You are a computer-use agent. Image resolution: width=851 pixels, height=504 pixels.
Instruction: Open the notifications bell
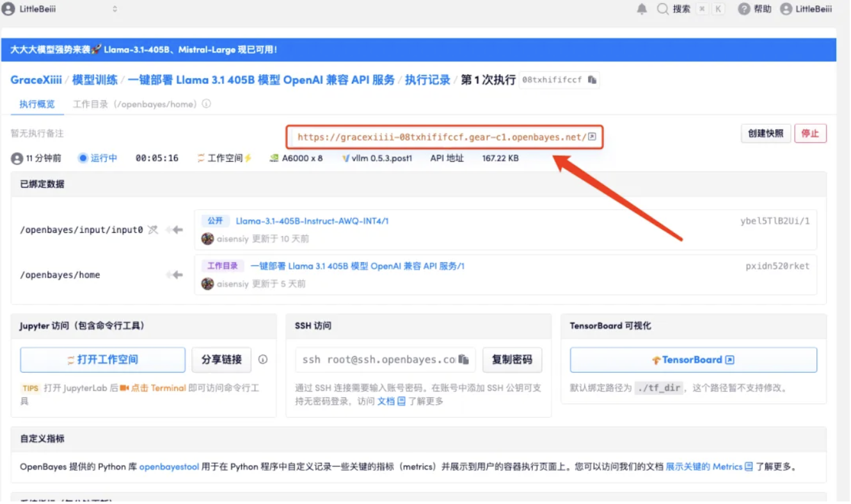pos(642,9)
